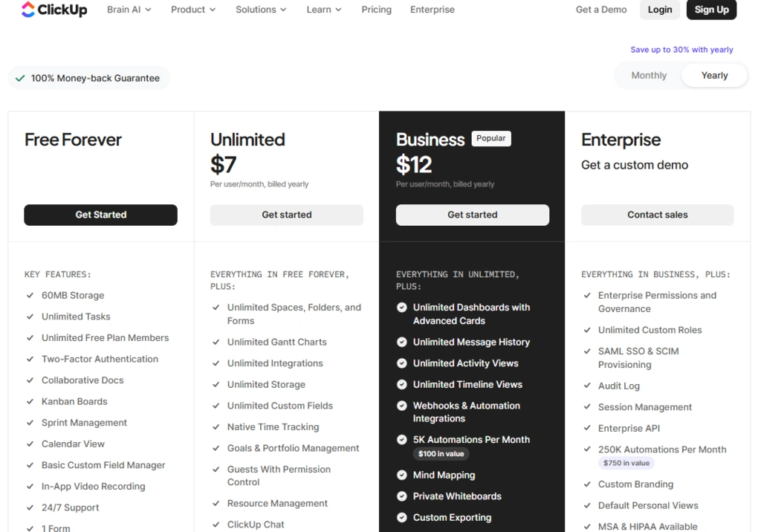
Task: Click In-App Video Recording feature
Action: pos(94,487)
